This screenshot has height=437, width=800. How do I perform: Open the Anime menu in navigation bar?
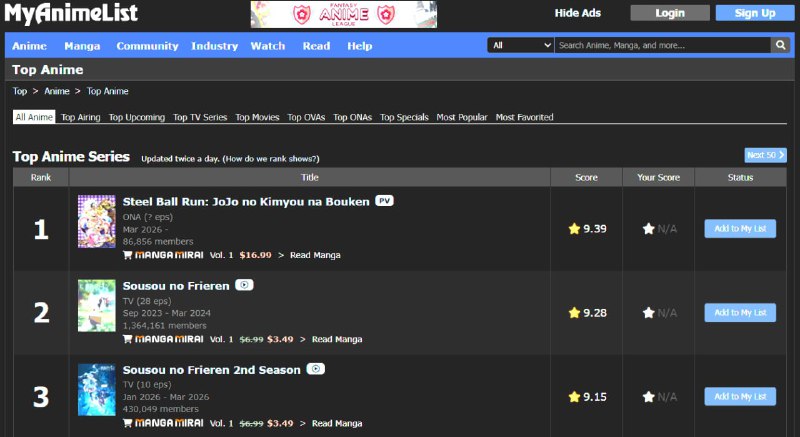[x=29, y=46]
